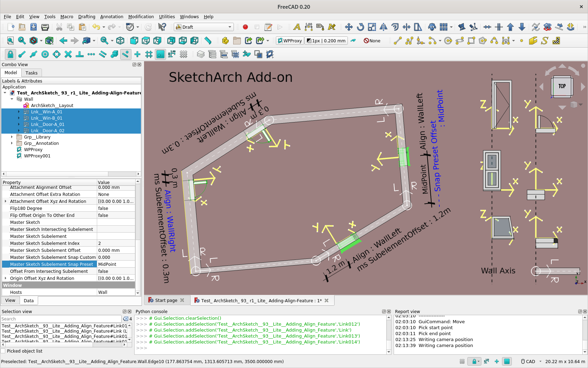Toggle Snap Midpoint
The height and width of the screenshot is (368, 588).
34,54
